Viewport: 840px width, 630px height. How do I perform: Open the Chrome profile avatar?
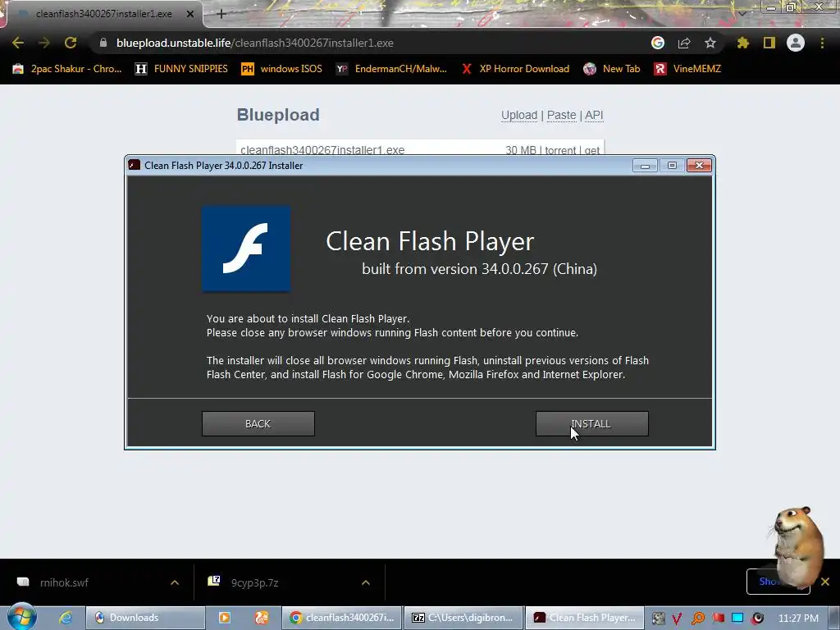pyautogui.click(x=796, y=43)
